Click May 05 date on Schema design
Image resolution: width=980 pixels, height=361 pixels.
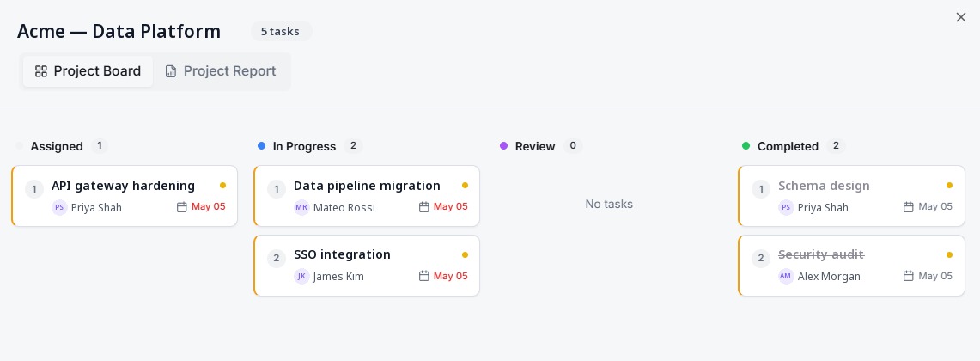(935, 206)
